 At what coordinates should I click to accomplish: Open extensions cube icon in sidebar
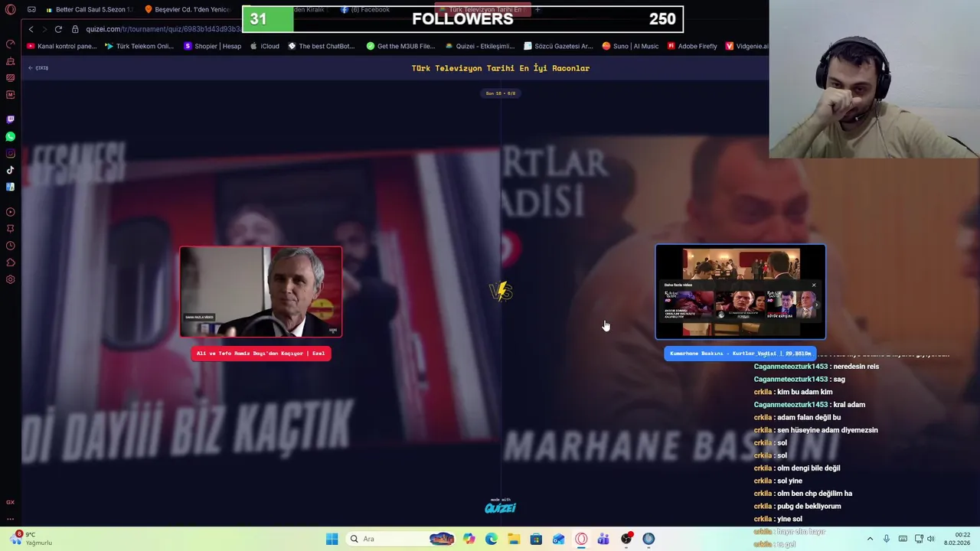coord(10,262)
